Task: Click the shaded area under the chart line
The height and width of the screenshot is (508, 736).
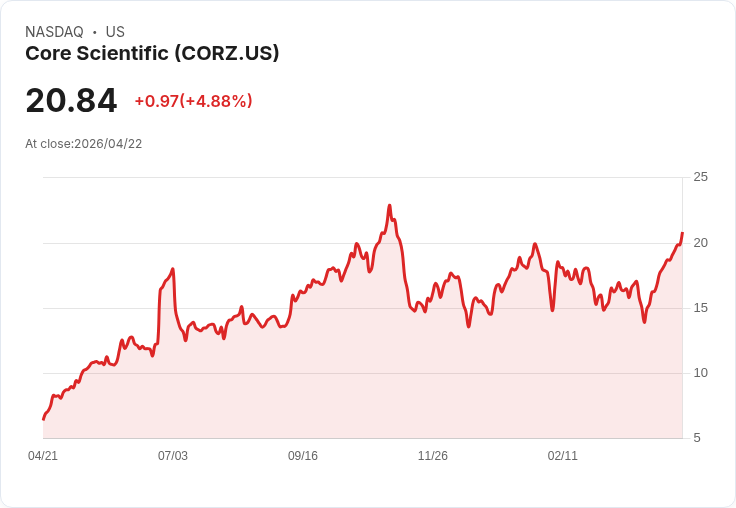Action: 360,380
